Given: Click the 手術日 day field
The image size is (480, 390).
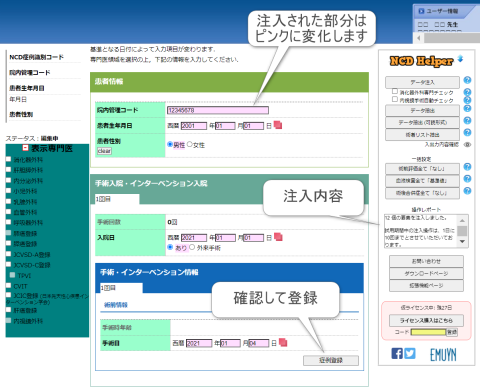Looking at the screenshot, I should click(258, 343).
